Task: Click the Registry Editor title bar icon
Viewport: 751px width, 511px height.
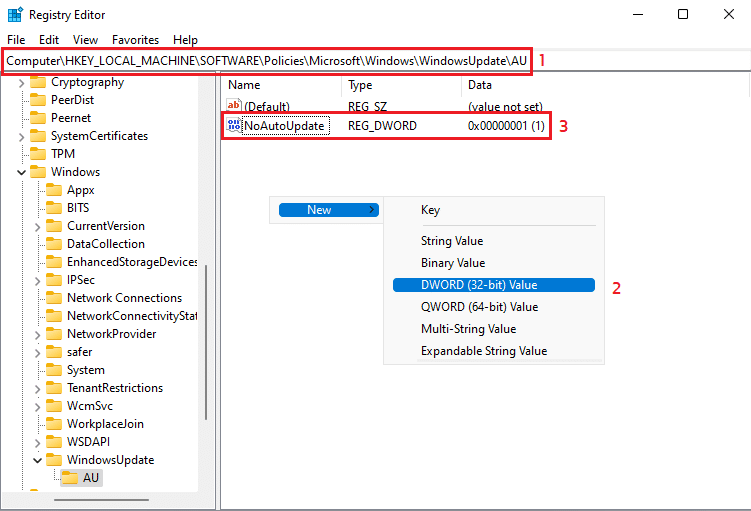Action: pyautogui.click(x=15, y=14)
